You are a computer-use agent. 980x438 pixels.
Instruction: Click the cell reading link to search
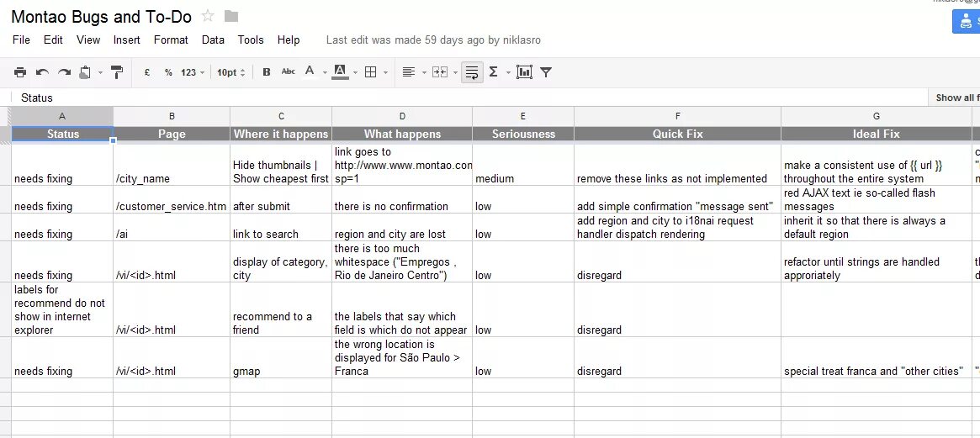(x=281, y=228)
